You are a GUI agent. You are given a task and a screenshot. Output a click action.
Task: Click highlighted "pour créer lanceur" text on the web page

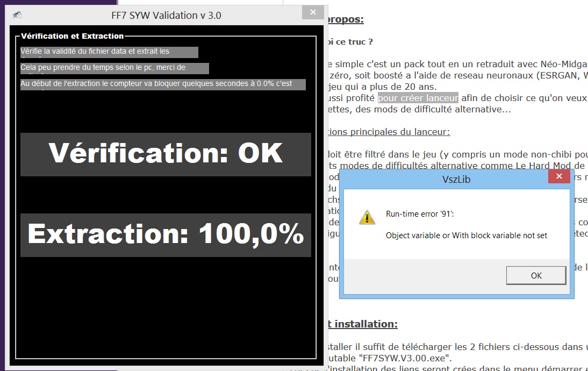pos(418,98)
